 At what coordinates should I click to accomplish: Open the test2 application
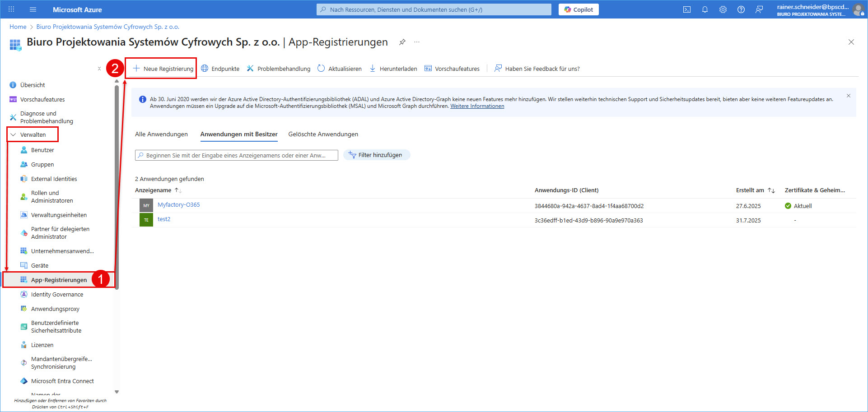[x=164, y=219]
